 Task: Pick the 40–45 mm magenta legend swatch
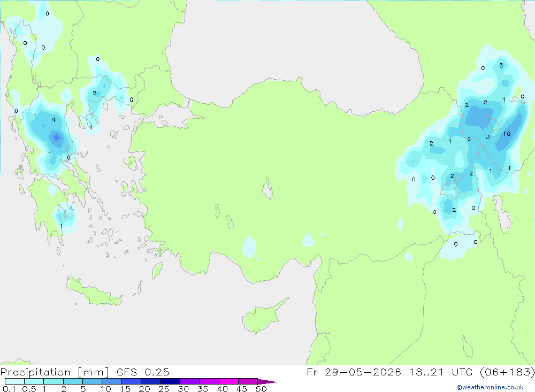tap(228, 381)
